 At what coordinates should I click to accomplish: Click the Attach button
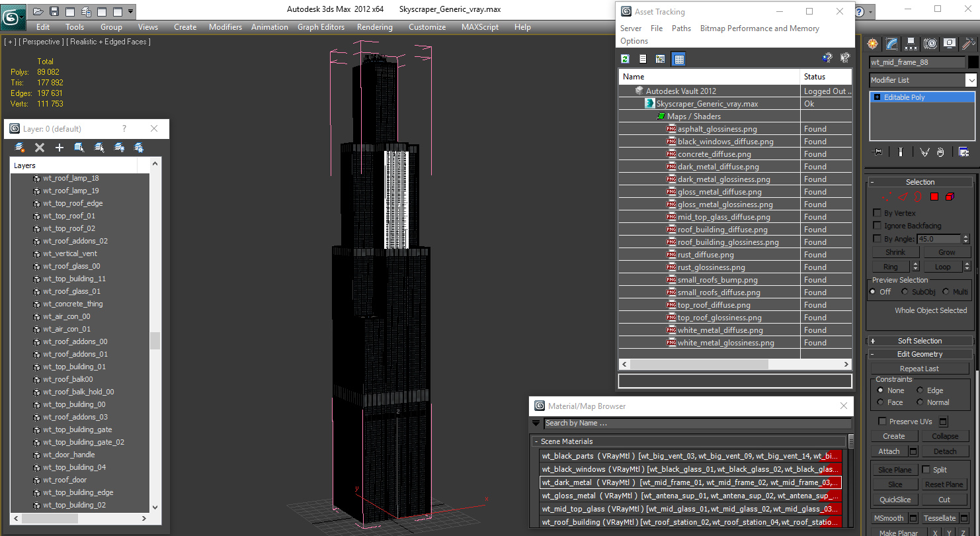pos(889,451)
